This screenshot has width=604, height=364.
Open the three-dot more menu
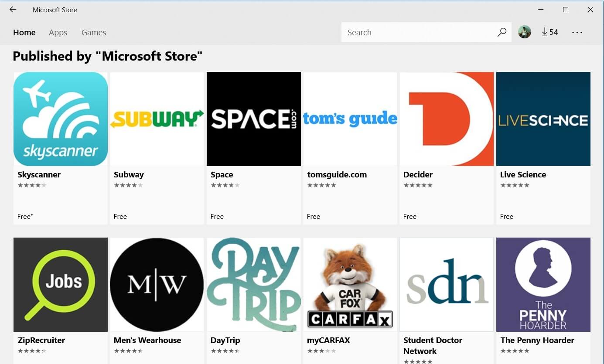(x=577, y=32)
